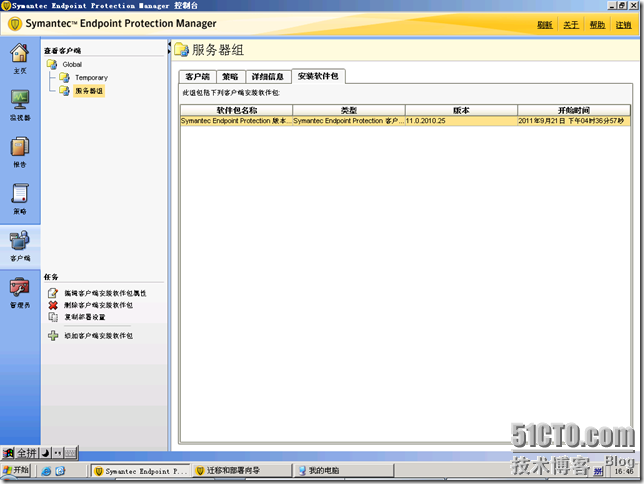Select the 服务器组 tree node
The image size is (644, 484).
click(89, 91)
